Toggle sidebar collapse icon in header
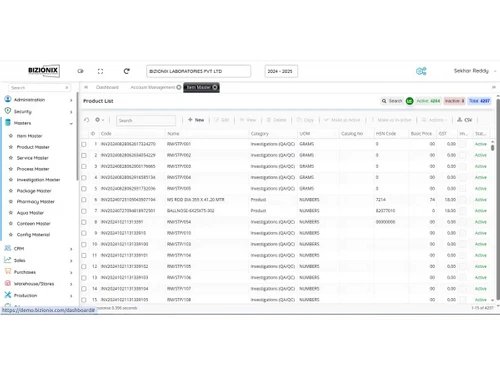The image size is (500, 375). pyautogui.click(x=80, y=71)
